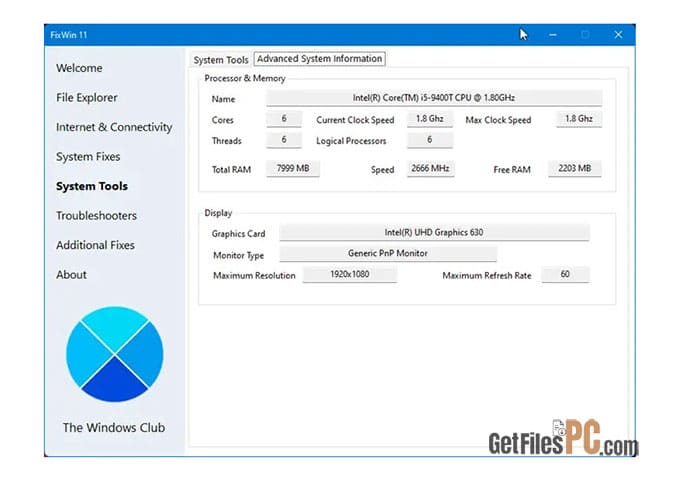Click the FixWin 11 title text
700x496 pixels.
point(69,35)
